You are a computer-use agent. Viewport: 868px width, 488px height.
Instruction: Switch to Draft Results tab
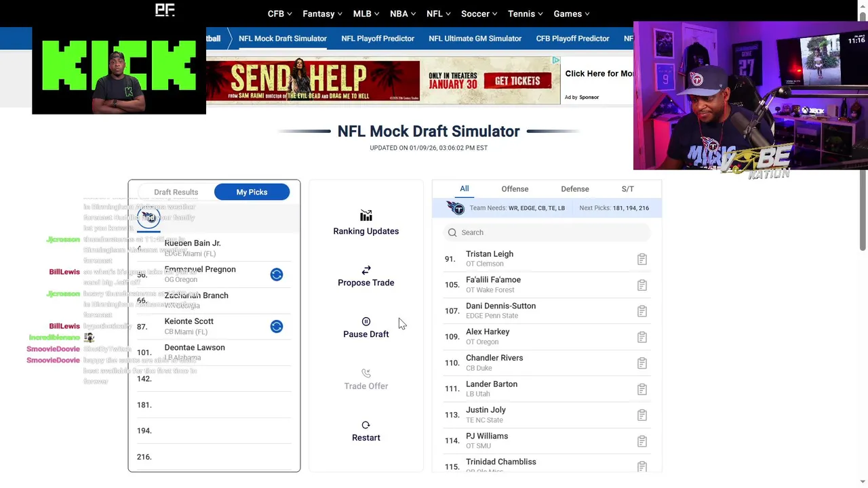[176, 192]
